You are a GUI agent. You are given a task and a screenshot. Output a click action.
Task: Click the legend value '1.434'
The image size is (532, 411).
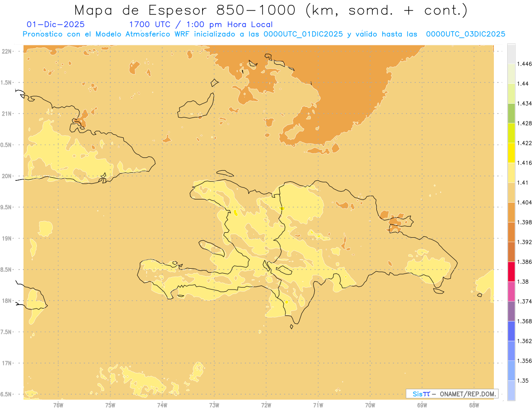coord(524,103)
